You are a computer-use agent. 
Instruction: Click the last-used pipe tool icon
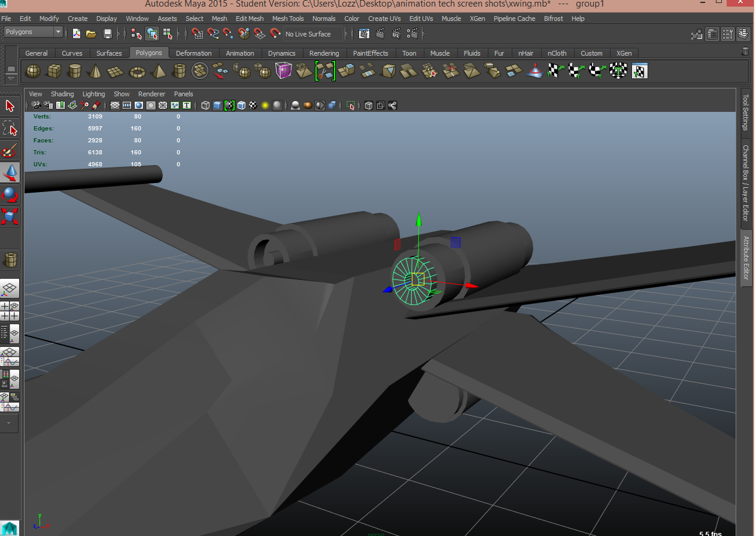10,260
